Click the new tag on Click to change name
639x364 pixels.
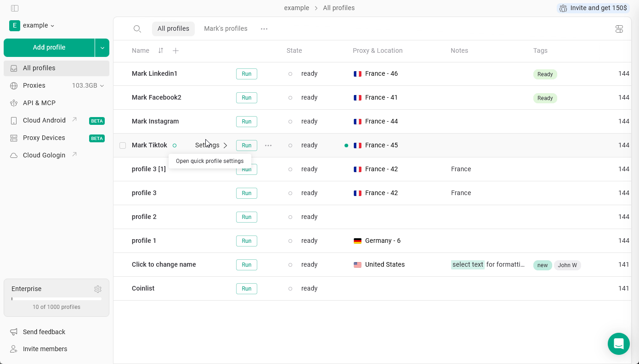pos(543,265)
